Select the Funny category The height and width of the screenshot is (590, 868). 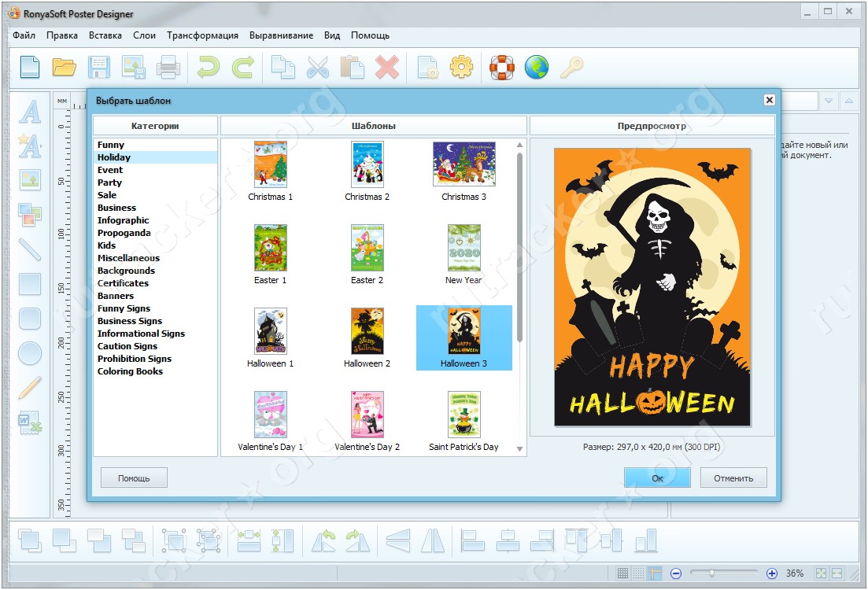(x=155, y=145)
